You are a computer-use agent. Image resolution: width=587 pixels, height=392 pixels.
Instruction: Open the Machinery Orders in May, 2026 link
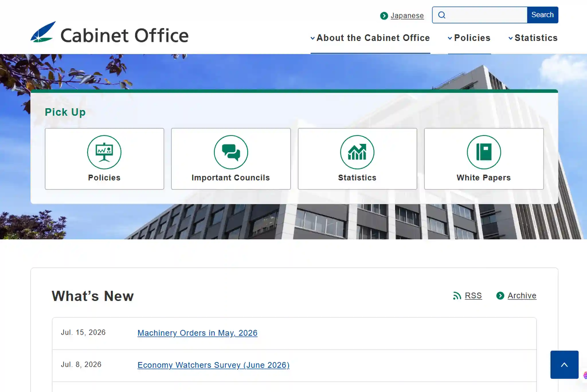coord(197,333)
